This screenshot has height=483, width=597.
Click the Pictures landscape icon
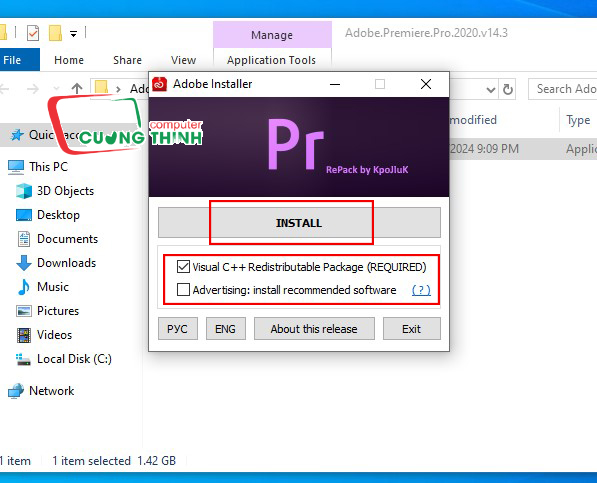coord(24,311)
